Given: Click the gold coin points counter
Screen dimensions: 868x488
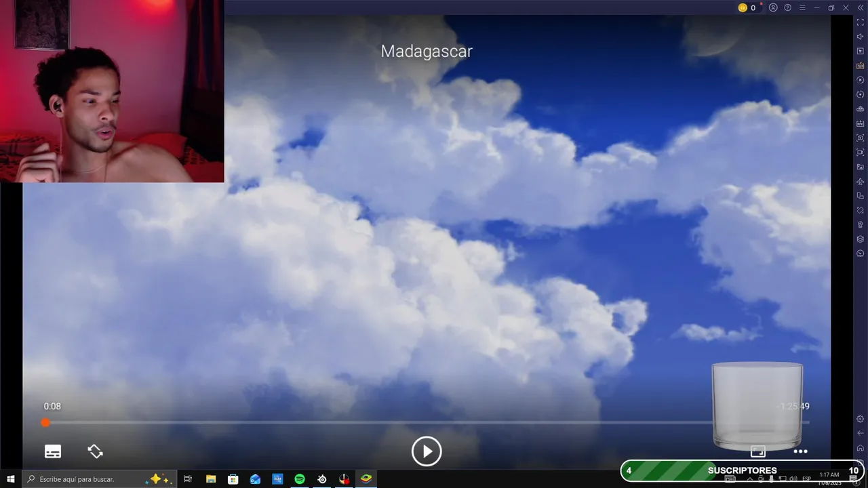Looking at the screenshot, I should (x=747, y=7).
